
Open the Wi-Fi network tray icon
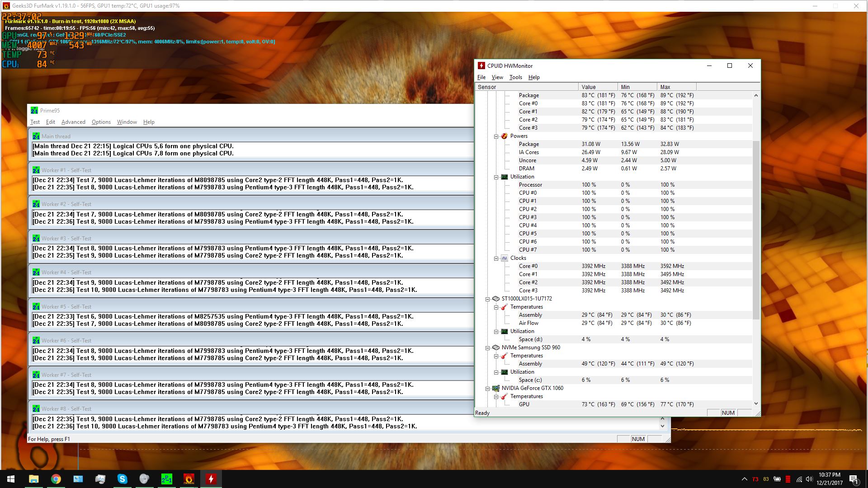[x=799, y=479]
